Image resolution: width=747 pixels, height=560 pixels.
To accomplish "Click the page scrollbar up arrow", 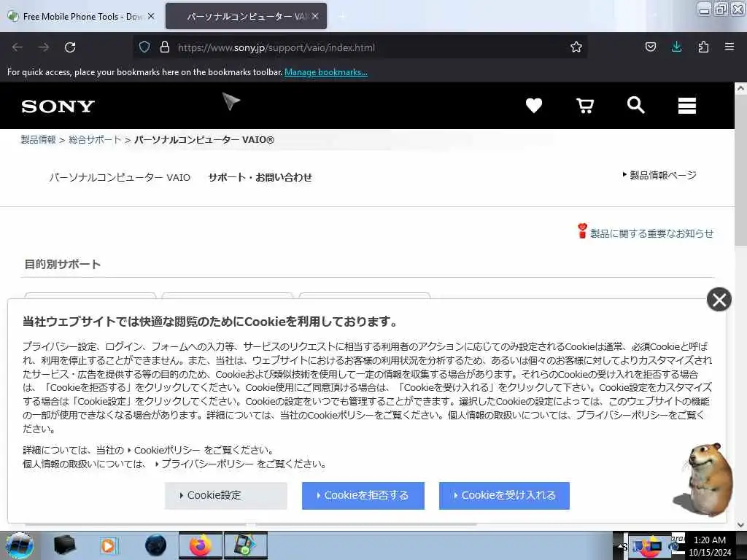I will [x=740, y=88].
